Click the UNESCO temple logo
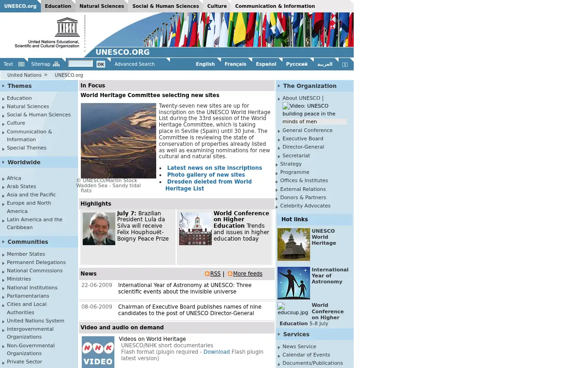The height and width of the screenshot is (368, 588). coord(68,27)
